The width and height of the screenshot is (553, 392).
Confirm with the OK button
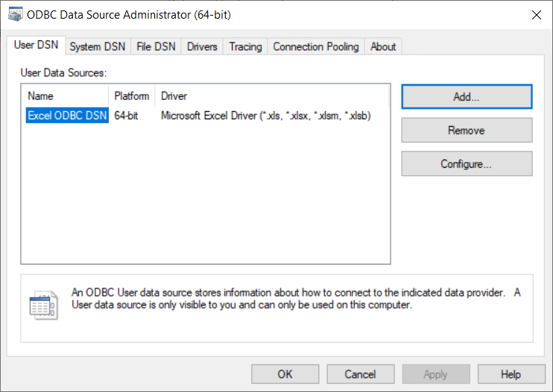(x=285, y=374)
